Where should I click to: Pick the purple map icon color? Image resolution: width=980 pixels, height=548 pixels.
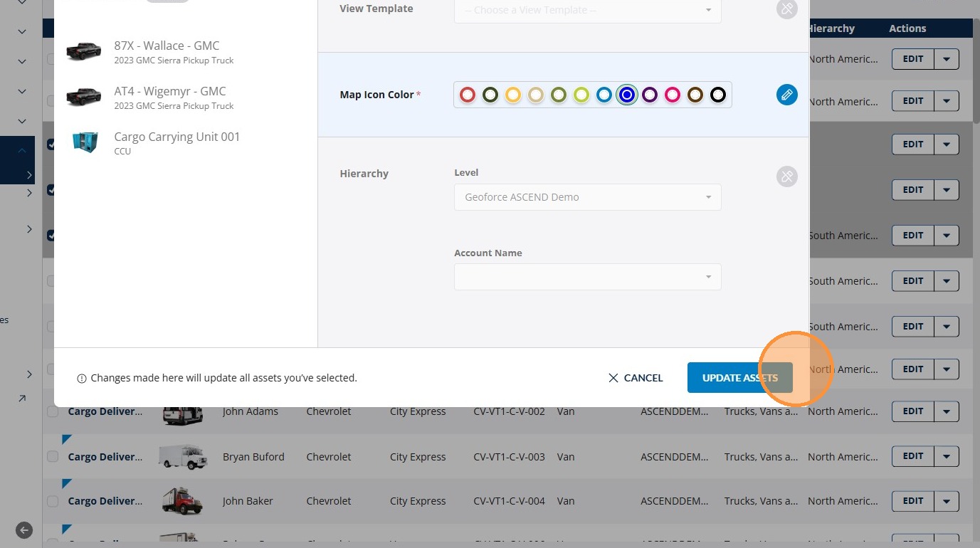[650, 95]
